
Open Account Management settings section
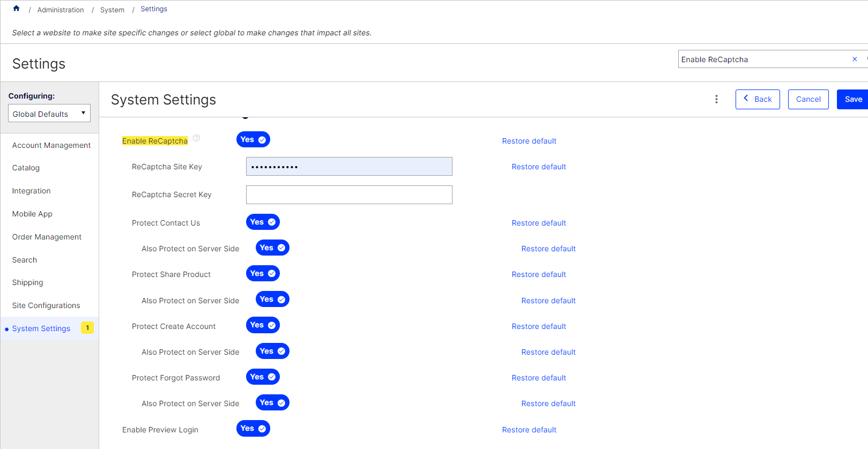[x=51, y=145]
